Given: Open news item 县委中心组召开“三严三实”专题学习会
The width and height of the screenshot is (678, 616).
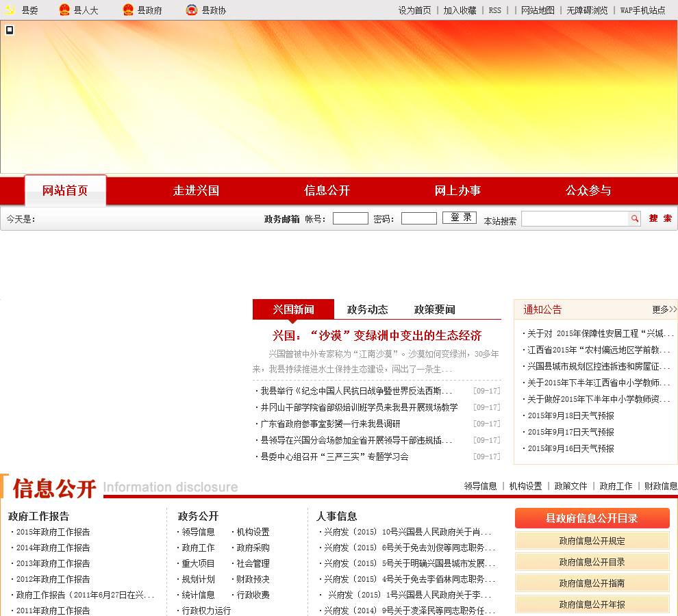Looking at the screenshot, I should click(x=334, y=457).
